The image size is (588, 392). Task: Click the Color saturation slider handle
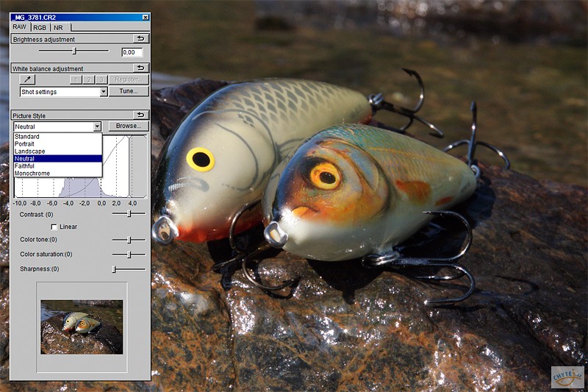click(x=129, y=254)
